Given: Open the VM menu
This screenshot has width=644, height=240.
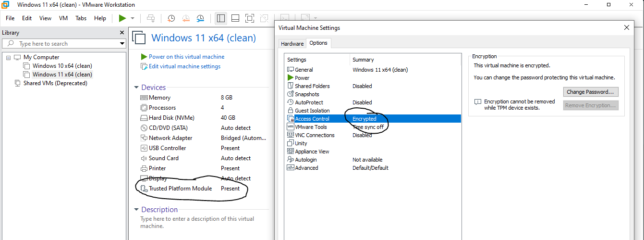Looking at the screenshot, I should 63,18.
